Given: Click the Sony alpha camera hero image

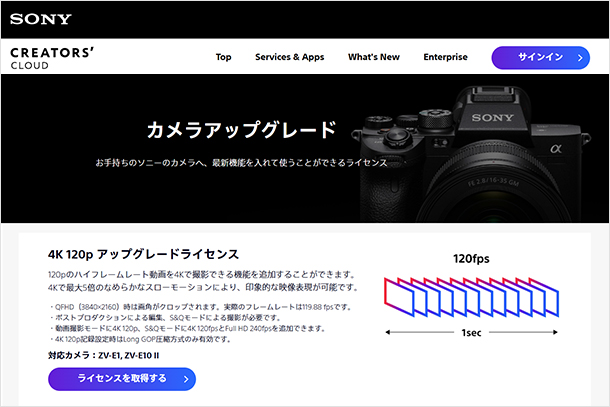Looking at the screenshot, I should [x=471, y=154].
